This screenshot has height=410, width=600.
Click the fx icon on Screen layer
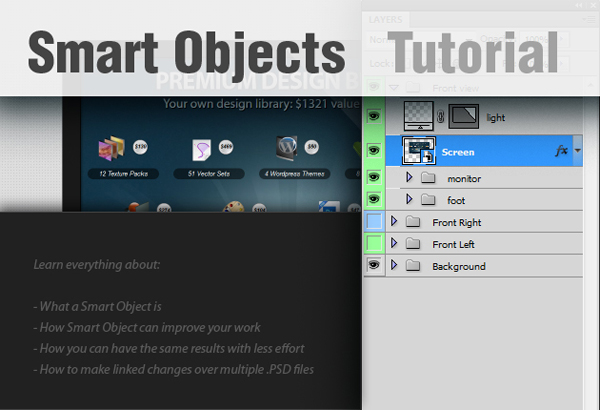(561, 150)
